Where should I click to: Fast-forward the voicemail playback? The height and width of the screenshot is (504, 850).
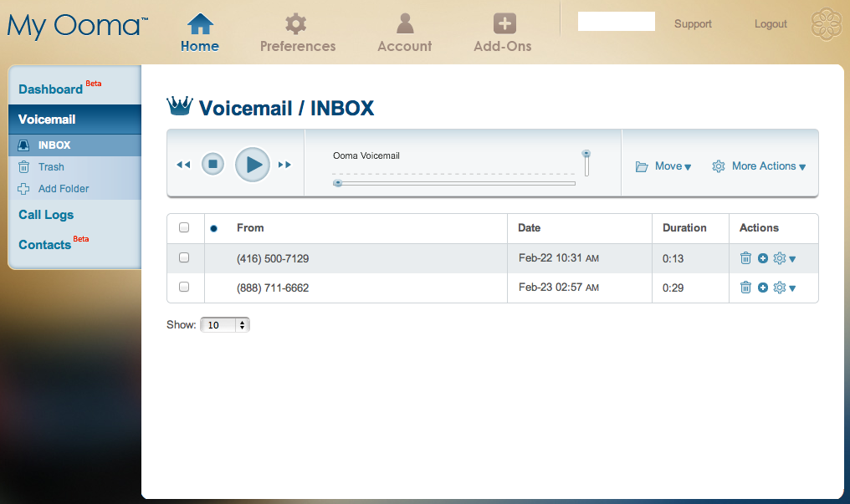point(284,165)
